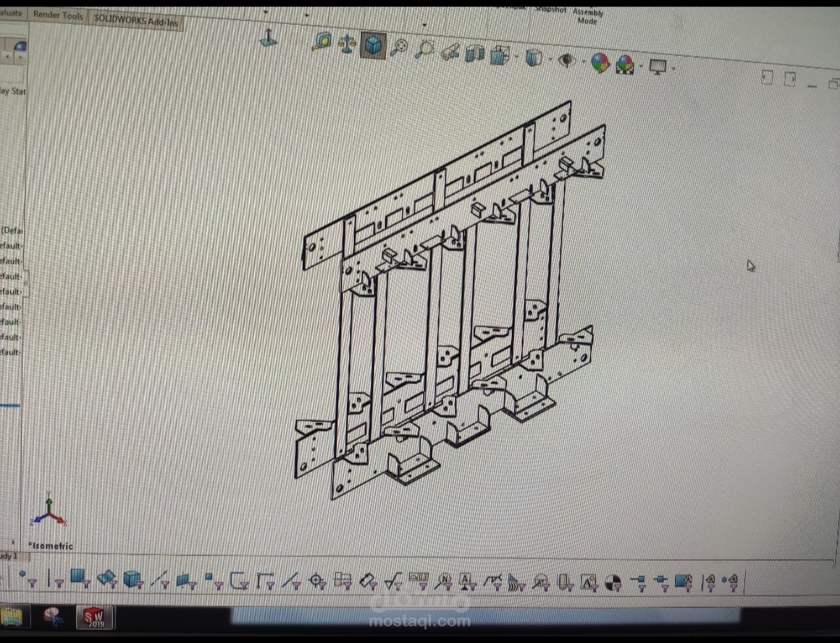Click the Filter Surface Finish Symbols icon
Screen dimensions: 840x643
(x=394, y=582)
